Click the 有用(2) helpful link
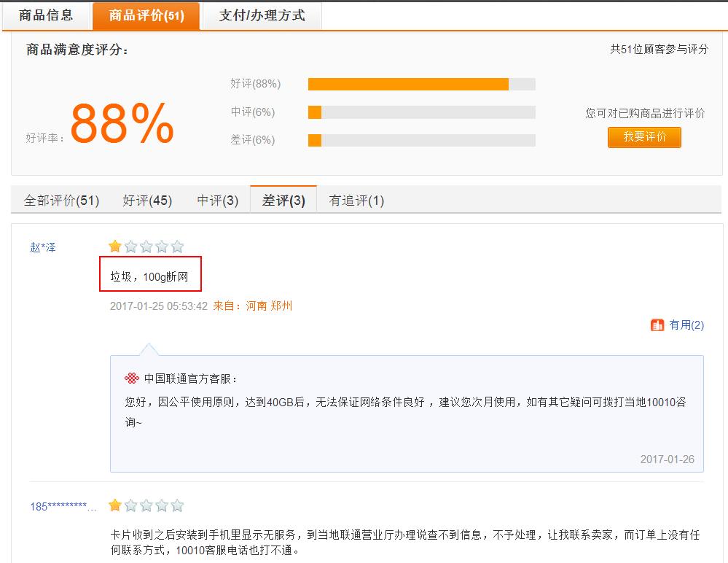Image resolution: width=728 pixels, height=563 pixels. click(x=686, y=325)
